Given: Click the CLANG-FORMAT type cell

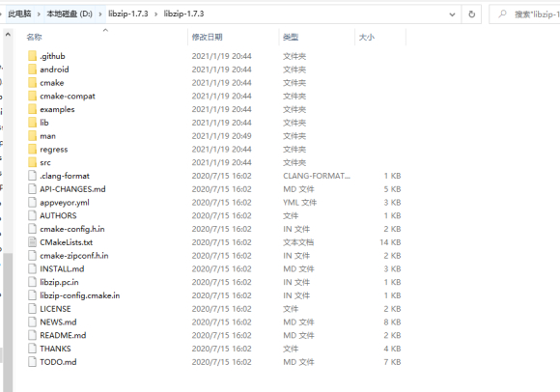Looking at the screenshot, I should click(x=317, y=176).
